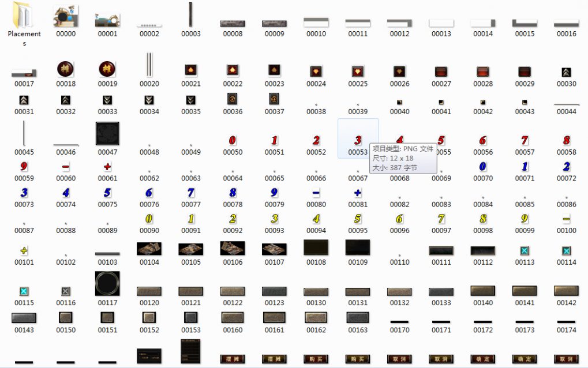Select the red plus sign file 00061
The width and height of the screenshot is (588, 368).
click(107, 167)
